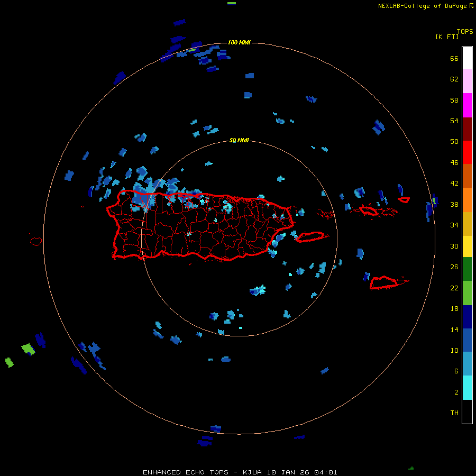Click the legend value 50
The height and width of the screenshot is (476, 476).
(454, 142)
